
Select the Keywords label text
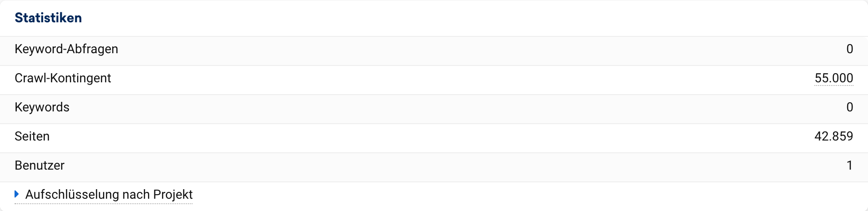click(42, 107)
